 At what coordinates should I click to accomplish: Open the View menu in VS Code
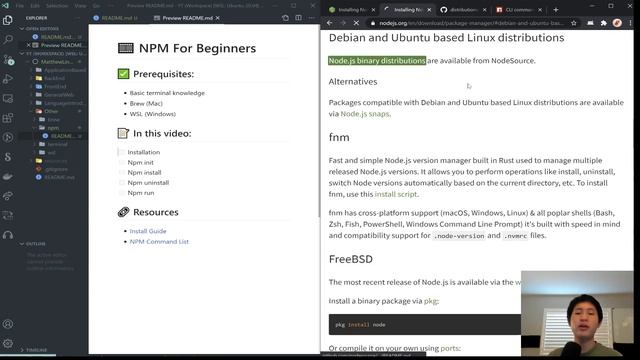click(x=80, y=6)
